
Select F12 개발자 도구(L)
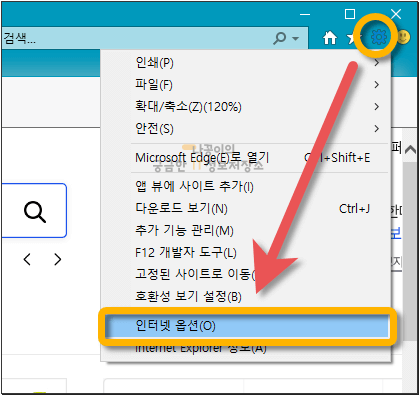[x=246, y=253]
